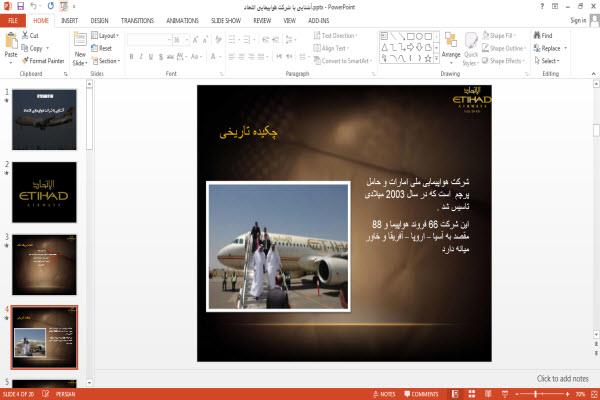This screenshot has width=600, height=400.
Task: Increase font size with larger A
Action: pos(196,40)
